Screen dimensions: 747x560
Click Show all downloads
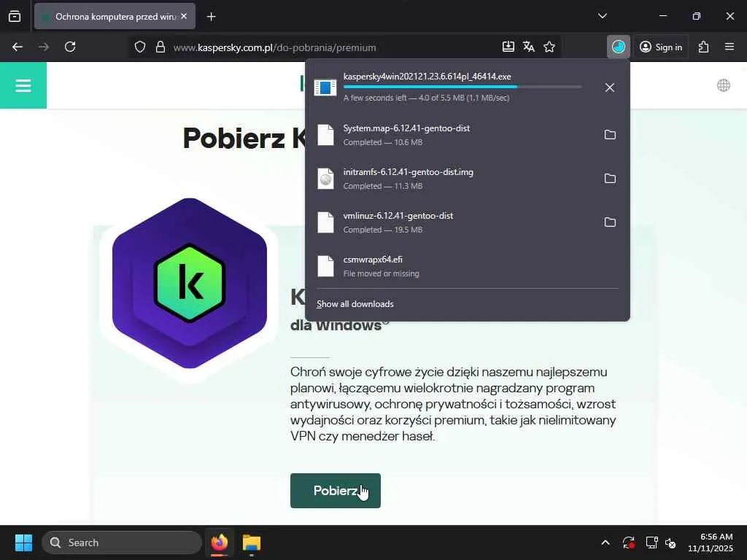355,304
